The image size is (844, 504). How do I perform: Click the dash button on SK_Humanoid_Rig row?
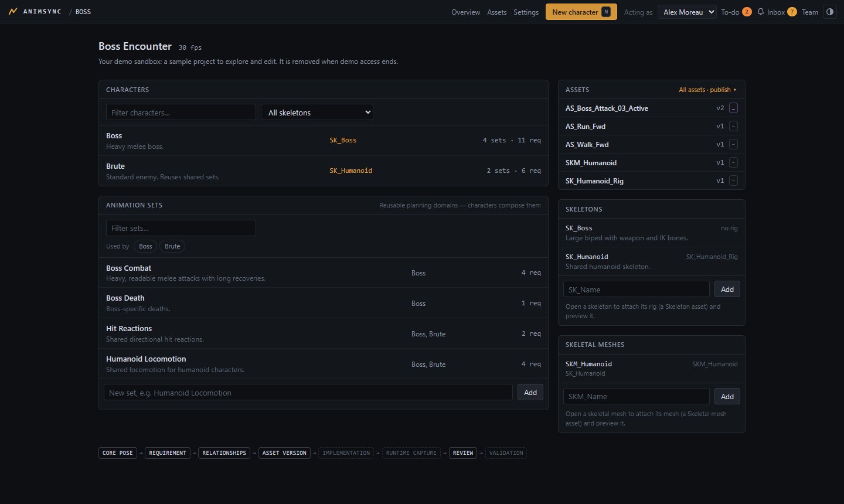[733, 181]
